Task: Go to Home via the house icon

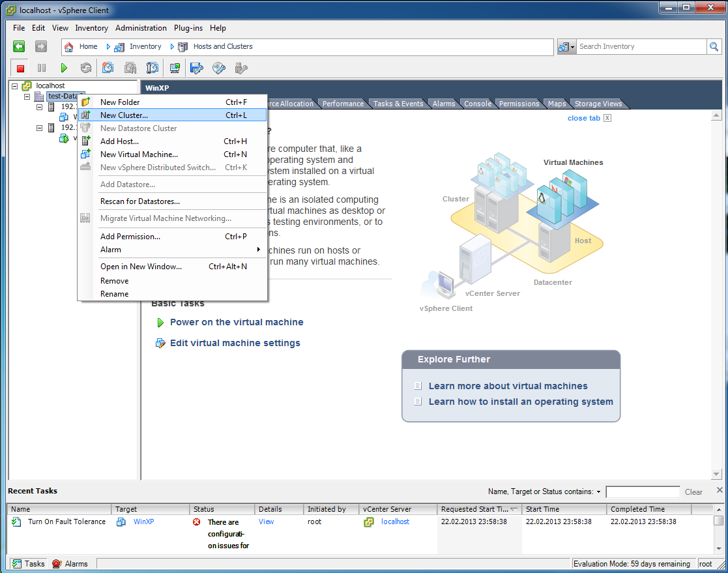Action: [68, 47]
